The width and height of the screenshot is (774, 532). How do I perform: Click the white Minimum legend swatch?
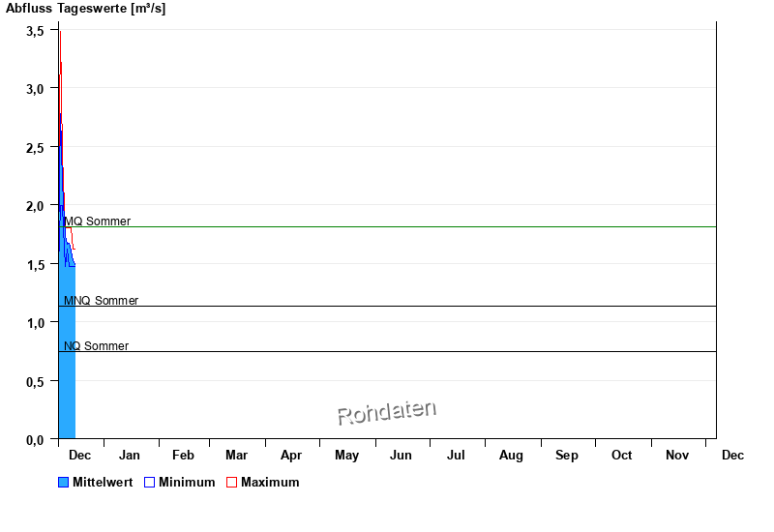(149, 483)
